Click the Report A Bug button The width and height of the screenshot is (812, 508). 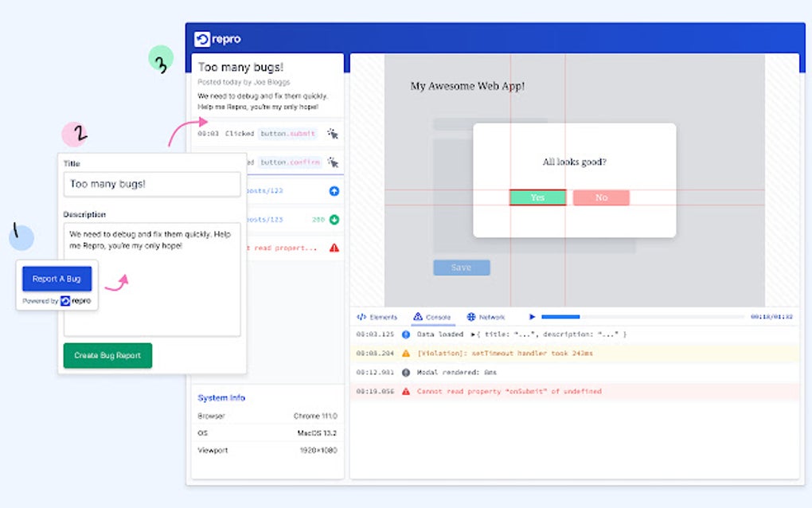coord(57,279)
